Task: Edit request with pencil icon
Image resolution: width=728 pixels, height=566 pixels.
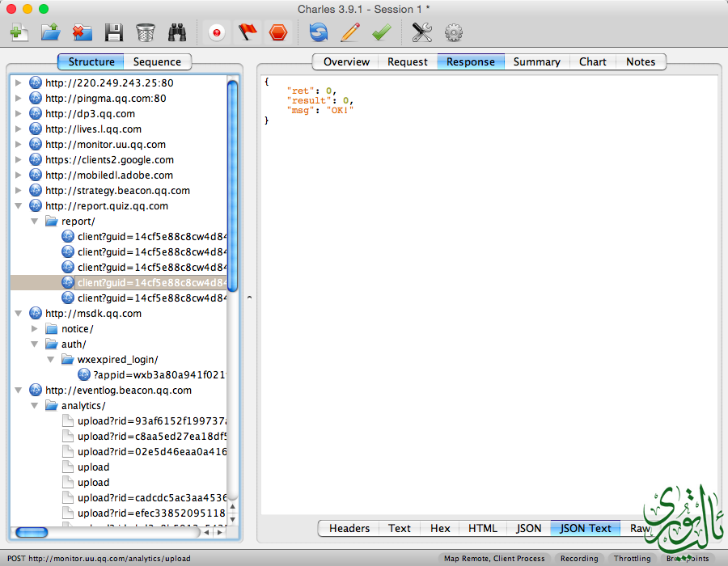Action: tap(350, 32)
